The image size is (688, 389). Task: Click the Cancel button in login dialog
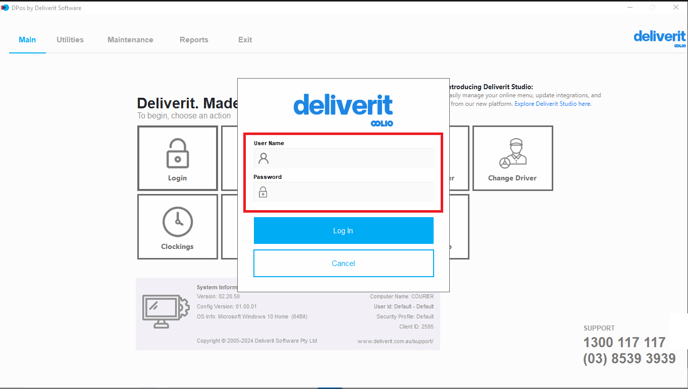(x=344, y=263)
